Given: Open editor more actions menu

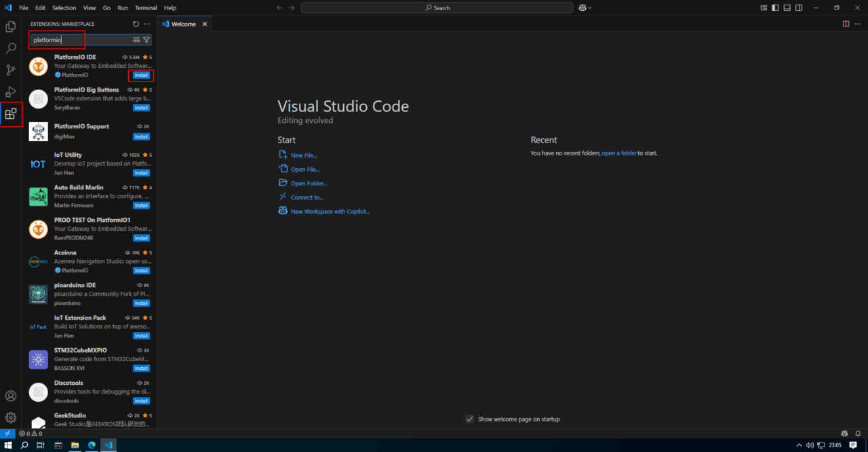Looking at the screenshot, I should 857,24.
